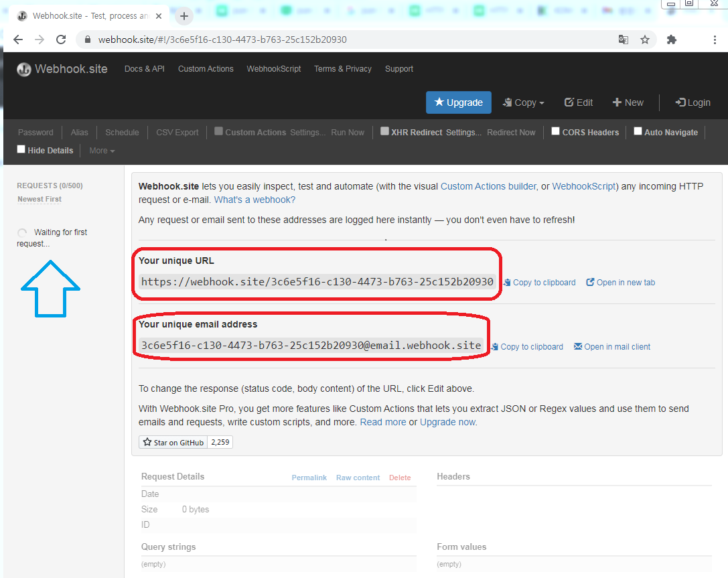
Task: Open the WebhookScript link in the description
Action: click(x=584, y=187)
